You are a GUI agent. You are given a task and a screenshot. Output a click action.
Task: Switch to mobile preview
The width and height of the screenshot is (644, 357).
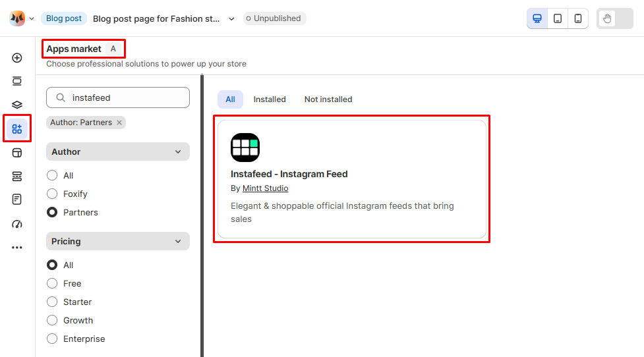coord(578,18)
